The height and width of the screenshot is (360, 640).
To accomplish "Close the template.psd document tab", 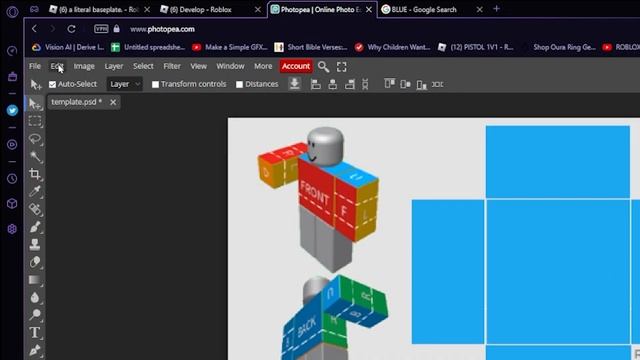I will coord(113,102).
